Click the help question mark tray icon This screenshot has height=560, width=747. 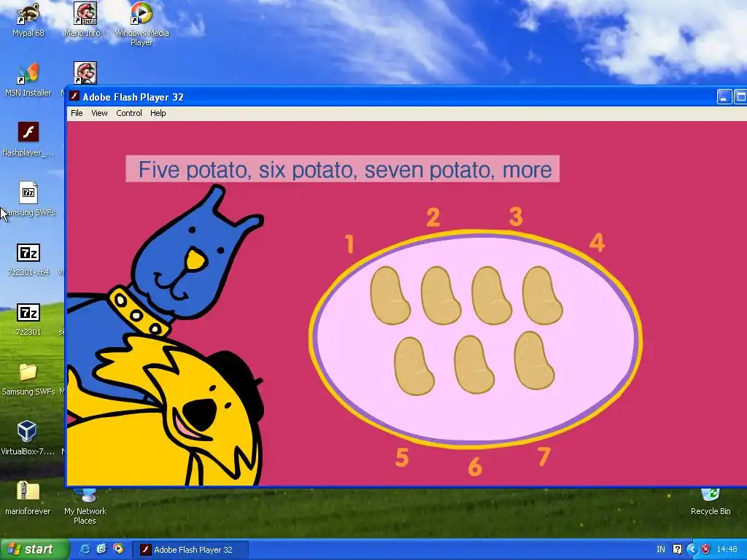[x=677, y=549]
